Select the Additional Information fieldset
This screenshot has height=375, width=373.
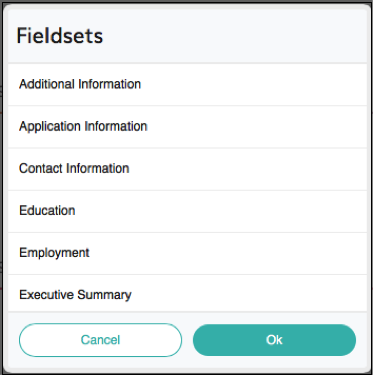[187, 84]
